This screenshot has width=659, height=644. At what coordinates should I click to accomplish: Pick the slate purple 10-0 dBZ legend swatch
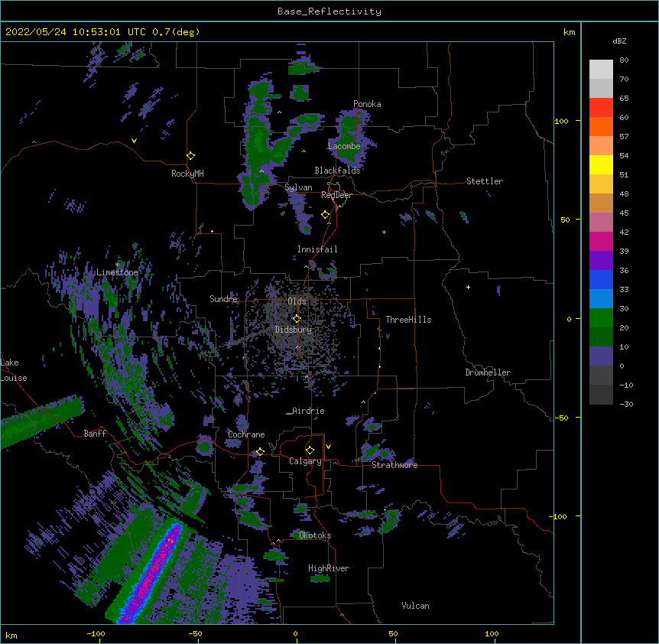601,356
